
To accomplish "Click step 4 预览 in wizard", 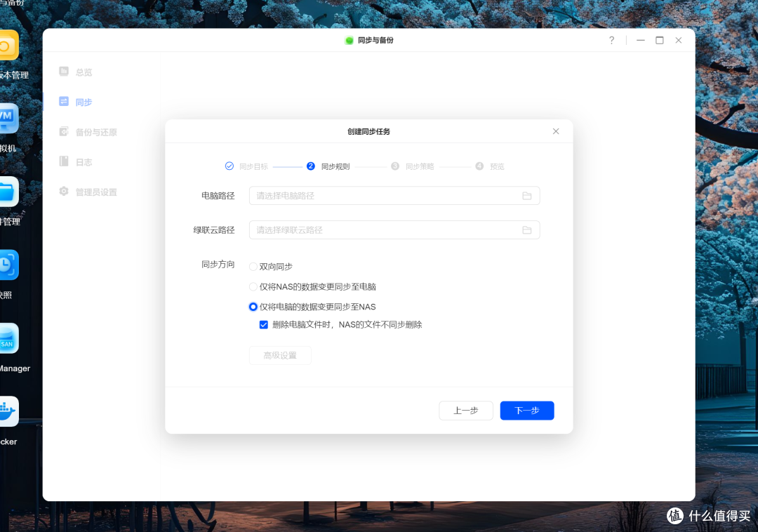I will 490,166.
